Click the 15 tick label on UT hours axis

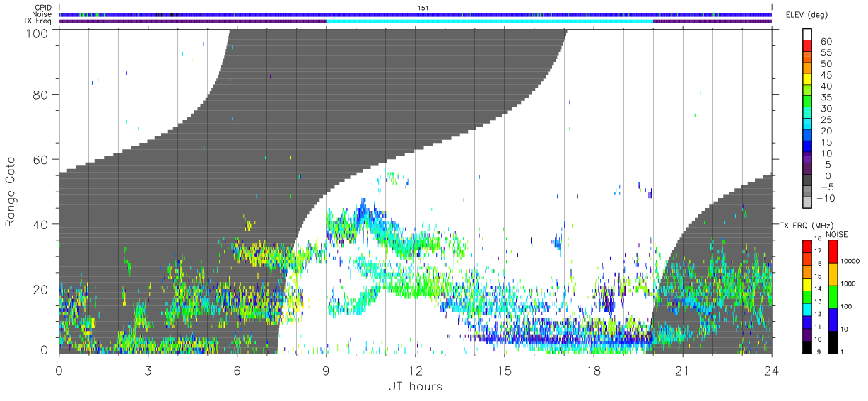pyautogui.click(x=504, y=371)
